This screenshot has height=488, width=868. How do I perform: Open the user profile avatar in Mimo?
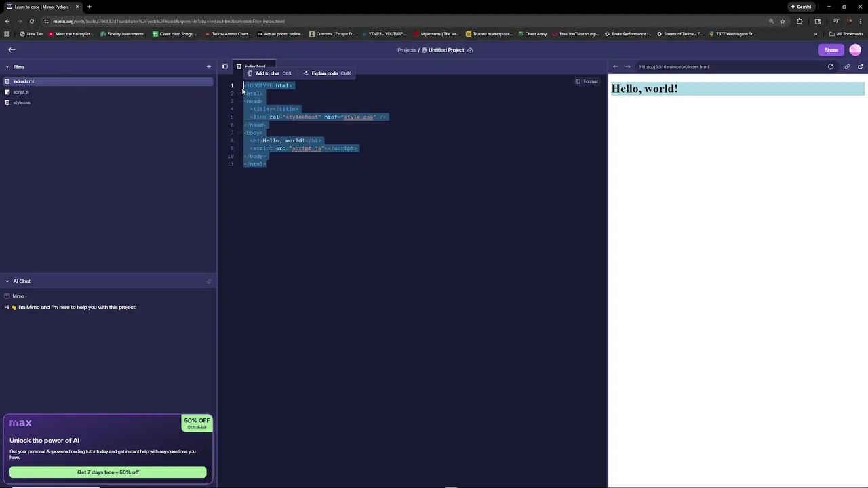(x=855, y=49)
